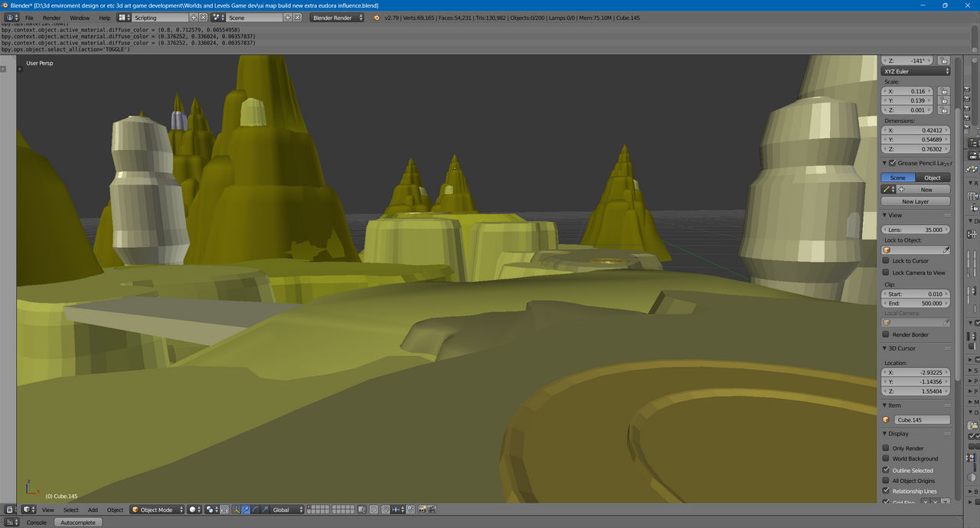Select Scene grease pencil source
This screenshot has height=528, width=980.
coord(898,178)
